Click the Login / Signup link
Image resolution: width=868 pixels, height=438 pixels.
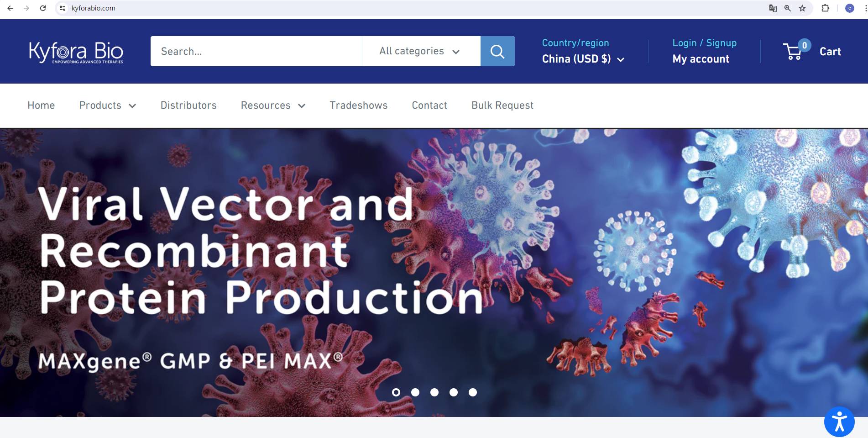click(704, 43)
